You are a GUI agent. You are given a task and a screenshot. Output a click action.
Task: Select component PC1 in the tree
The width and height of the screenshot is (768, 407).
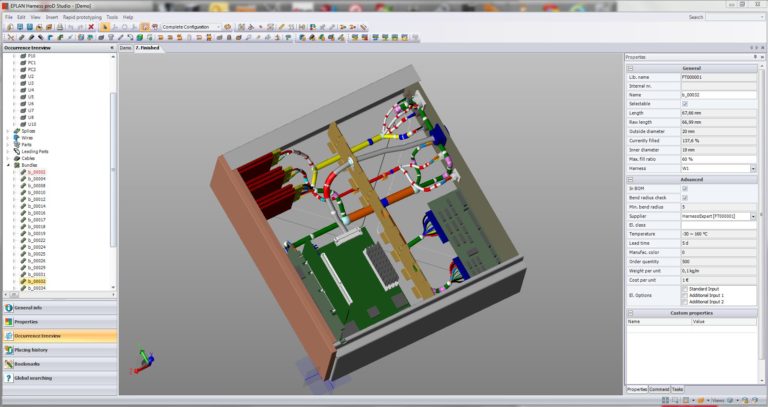pos(31,63)
